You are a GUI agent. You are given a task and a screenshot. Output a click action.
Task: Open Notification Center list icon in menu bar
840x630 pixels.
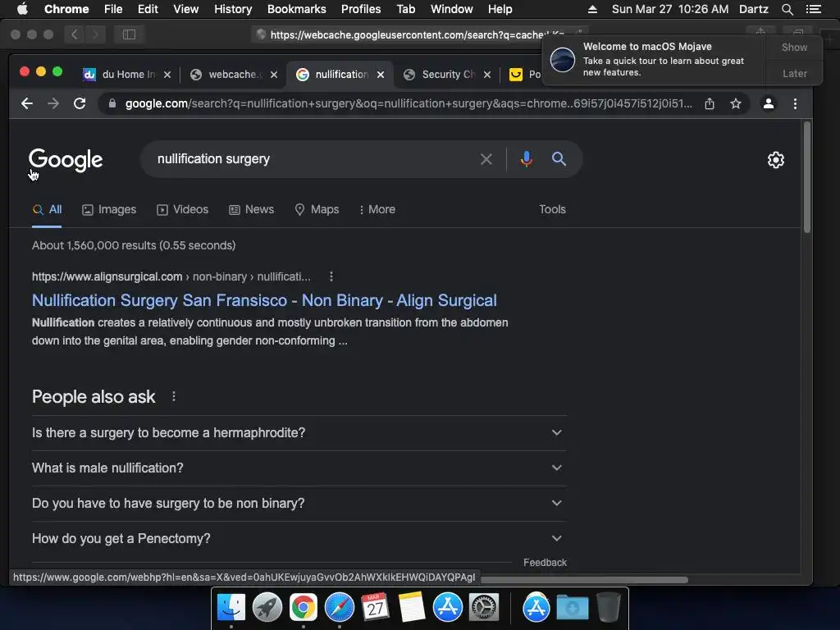click(x=813, y=9)
